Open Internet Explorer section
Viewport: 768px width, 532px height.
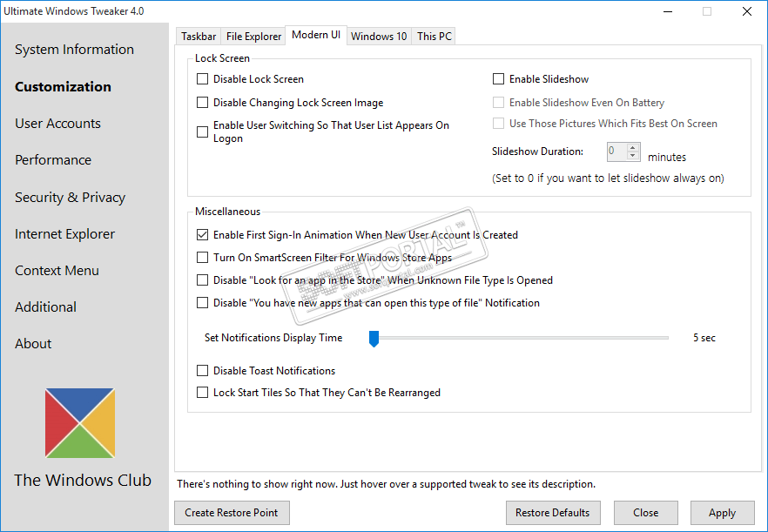[x=64, y=234]
